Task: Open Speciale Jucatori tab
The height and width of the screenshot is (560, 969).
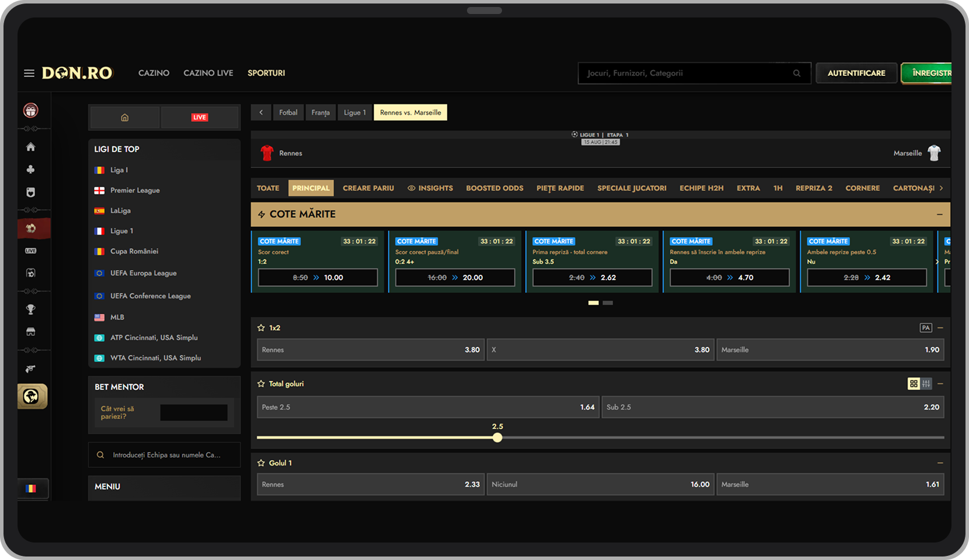Action: [x=632, y=188]
